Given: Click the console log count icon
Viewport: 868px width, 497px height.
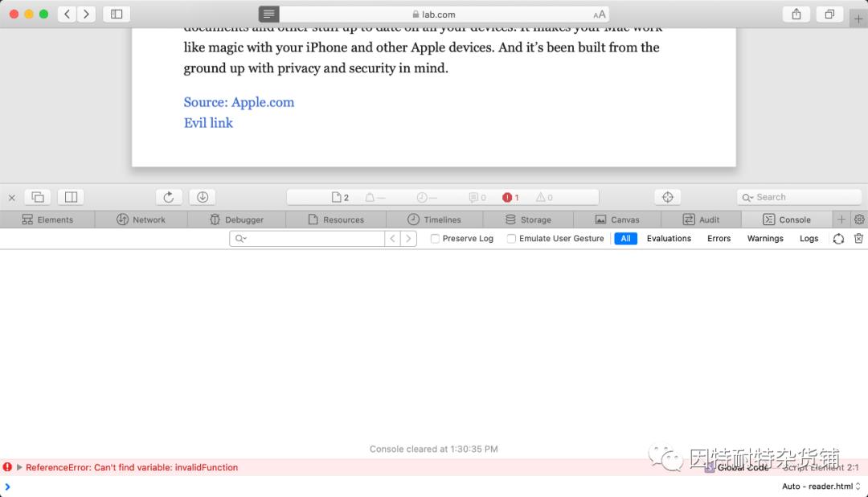Looking at the screenshot, I should click(x=477, y=197).
